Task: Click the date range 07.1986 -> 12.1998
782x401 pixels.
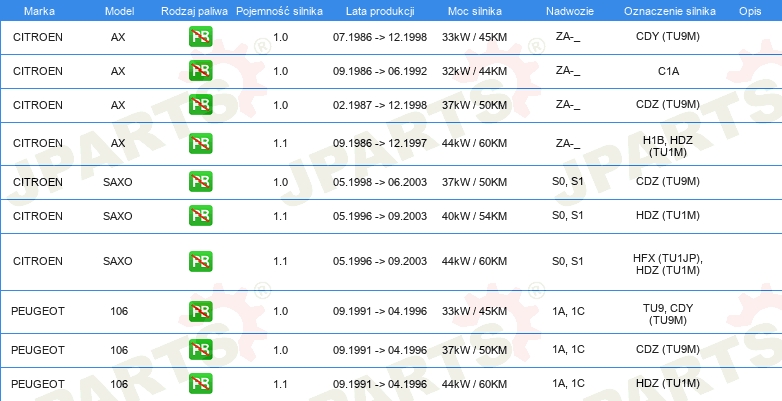Action: pyautogui.click(x=380, y=37)
